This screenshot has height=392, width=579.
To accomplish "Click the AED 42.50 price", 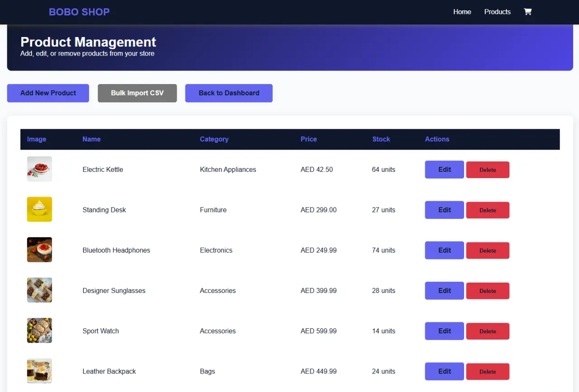I will pyautogui.click(x=317, y=170).
